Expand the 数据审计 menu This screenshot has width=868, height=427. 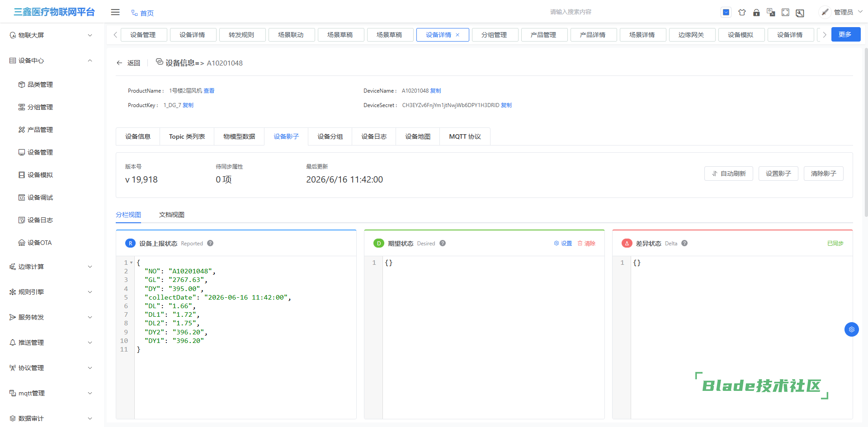point(51,418)
